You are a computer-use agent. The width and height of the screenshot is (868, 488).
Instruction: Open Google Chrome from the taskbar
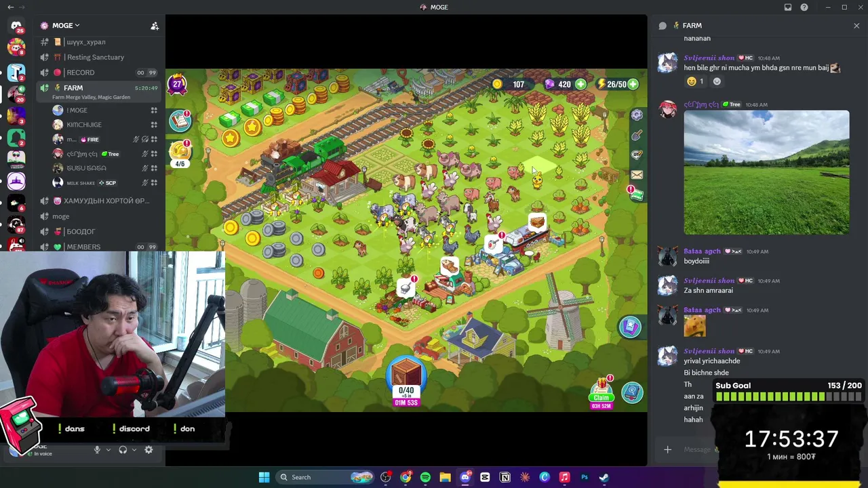[x=406, y=477]
